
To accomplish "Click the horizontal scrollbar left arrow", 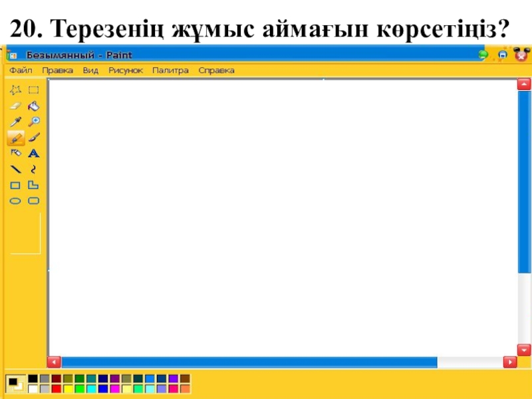I will 55,362.
